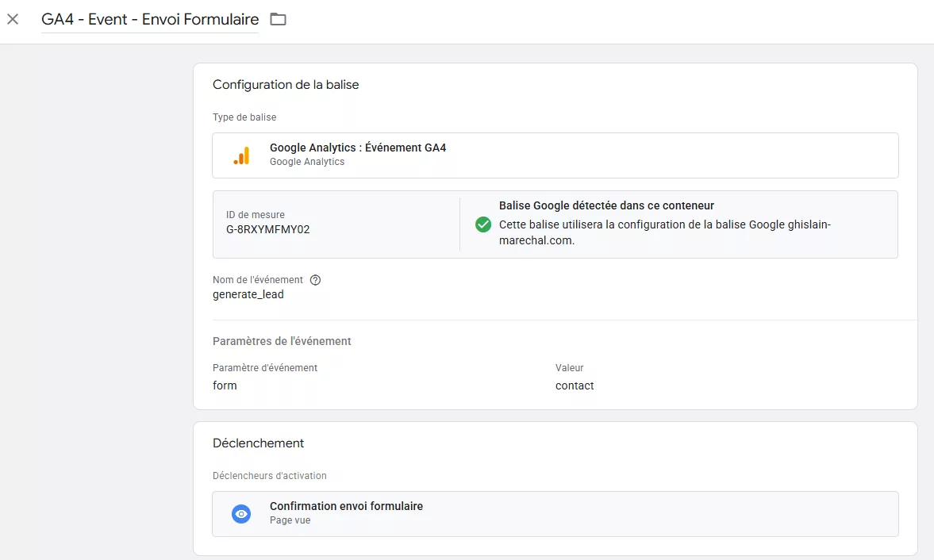Click the event parameter form
This screenshot has width=934, height=560.
(225, 385)
